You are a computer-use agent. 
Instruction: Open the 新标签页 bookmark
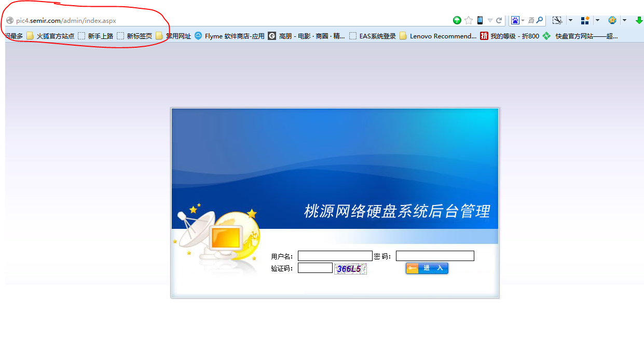click(134, 36)
